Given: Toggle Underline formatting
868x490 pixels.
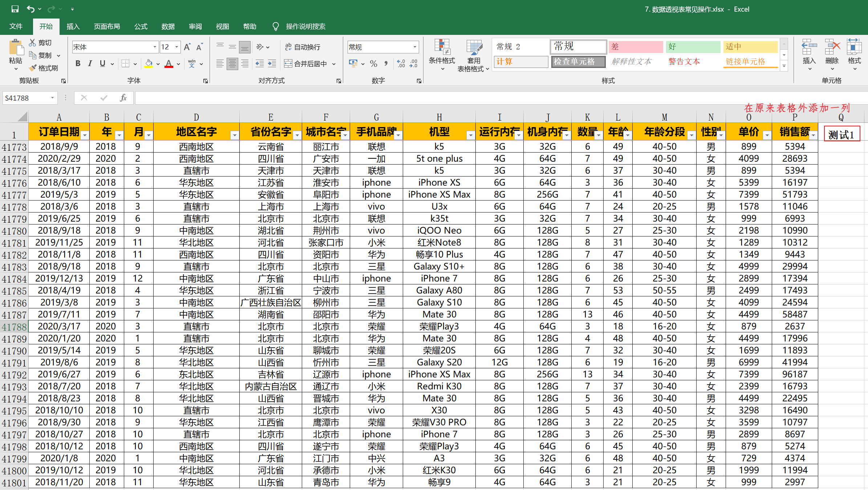Looking at the screenshot, I should [x=102, y=64].
